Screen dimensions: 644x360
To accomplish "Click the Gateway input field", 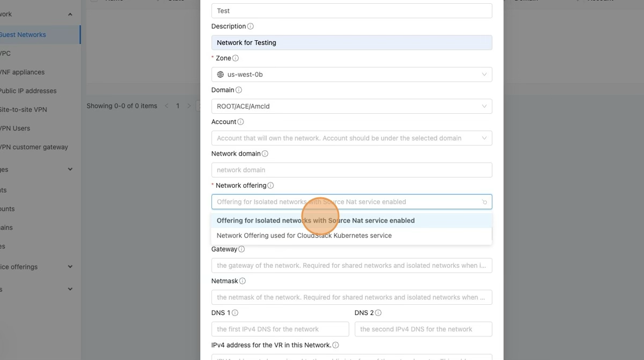I will click(x=352, y=266).
